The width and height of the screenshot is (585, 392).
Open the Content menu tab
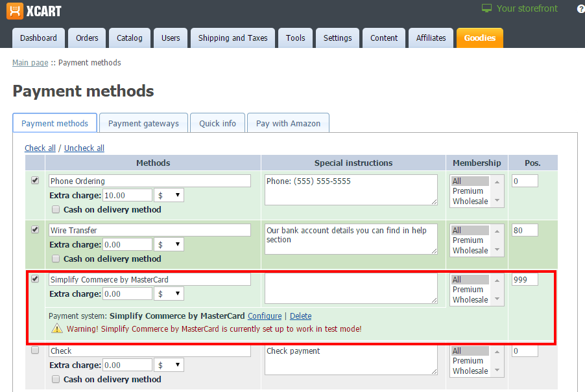coord(384,38)
